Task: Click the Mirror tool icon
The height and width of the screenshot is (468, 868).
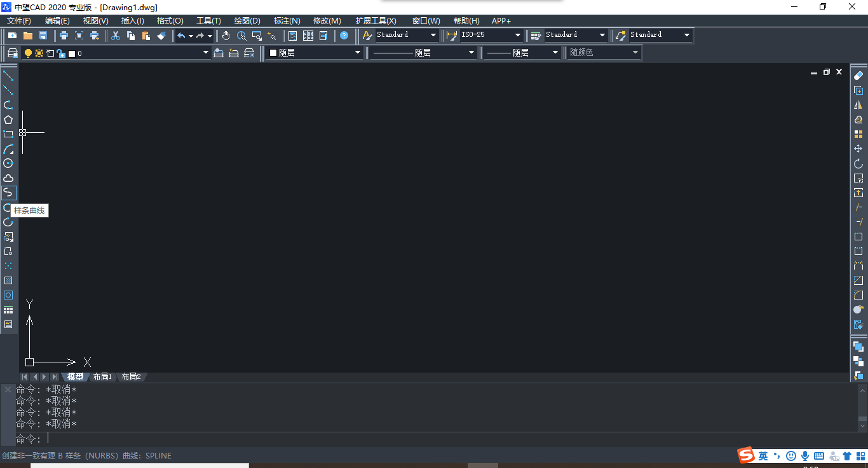Action: pos(858,105)
